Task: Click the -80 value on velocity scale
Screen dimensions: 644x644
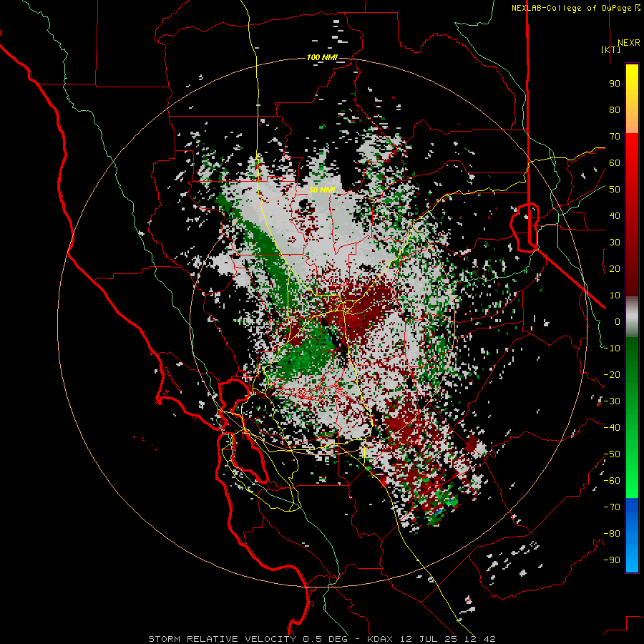Action: (612, 534)
